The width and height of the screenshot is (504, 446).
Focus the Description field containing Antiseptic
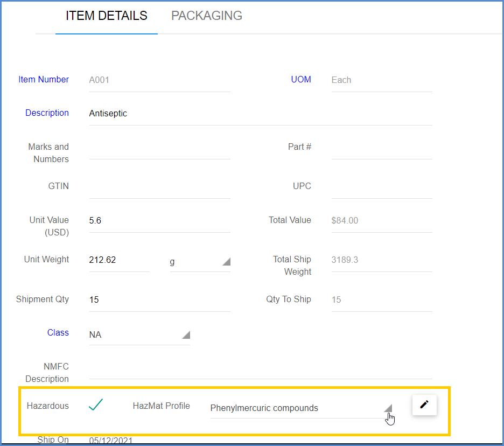[261, 114]
